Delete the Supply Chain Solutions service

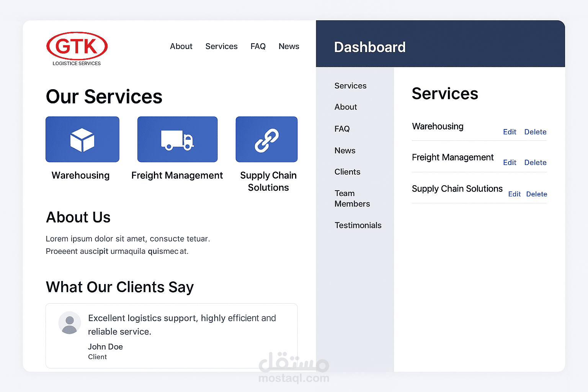[536, 194]
